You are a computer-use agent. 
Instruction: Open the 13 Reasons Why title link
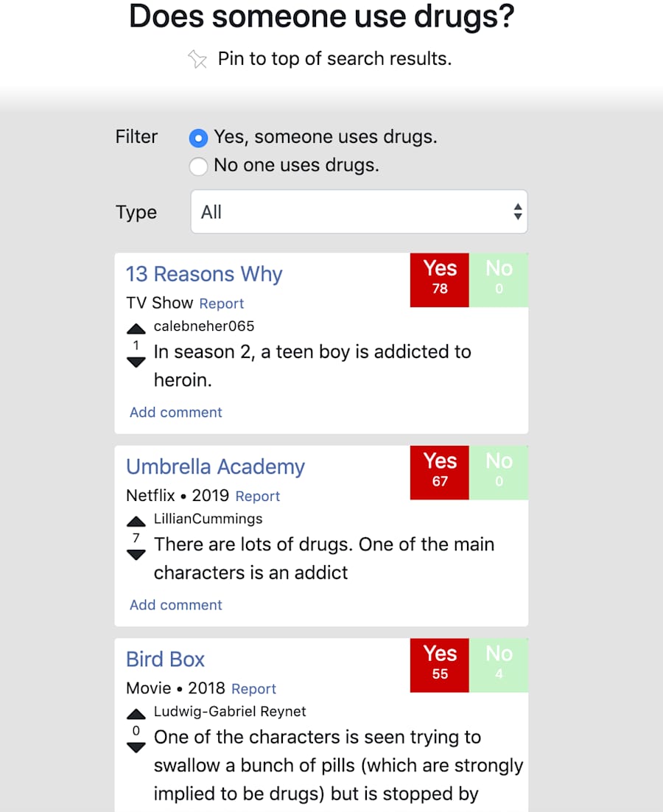(x=204, y=274)
